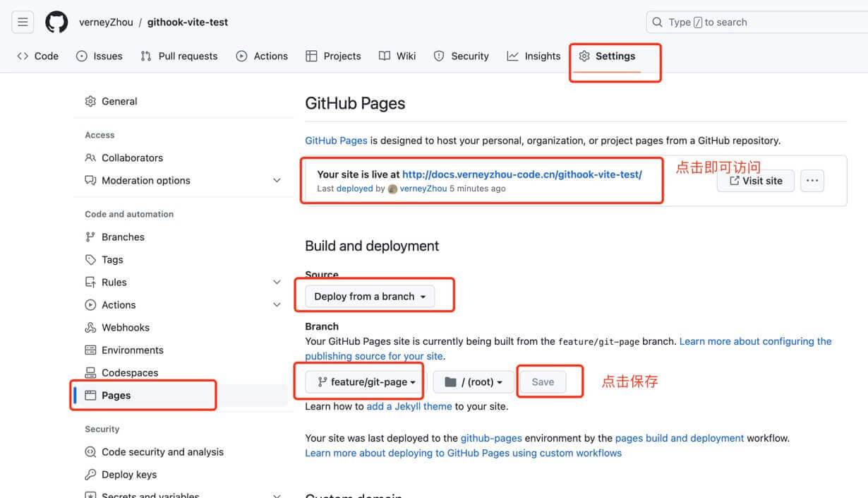Click the Visit site button
Image resolution: width=868 pixels, height=498 pixels.
pos(755,181)
